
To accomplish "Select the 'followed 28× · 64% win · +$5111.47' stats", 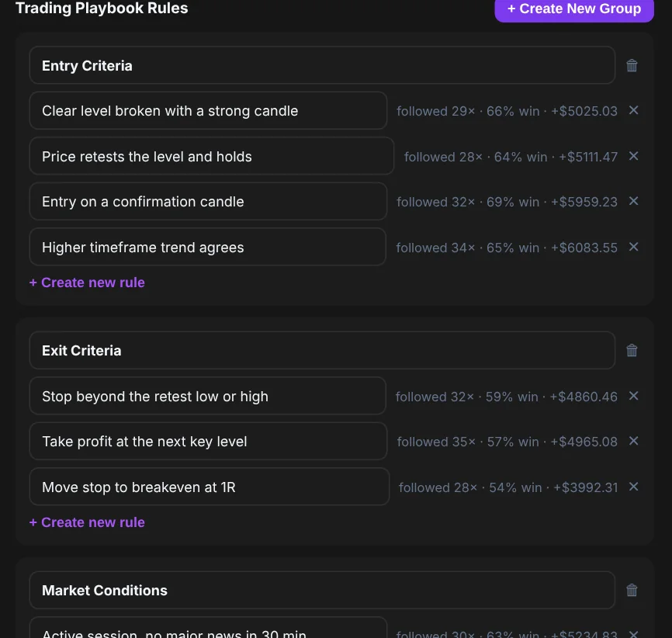I will click(x=511, y=157).
